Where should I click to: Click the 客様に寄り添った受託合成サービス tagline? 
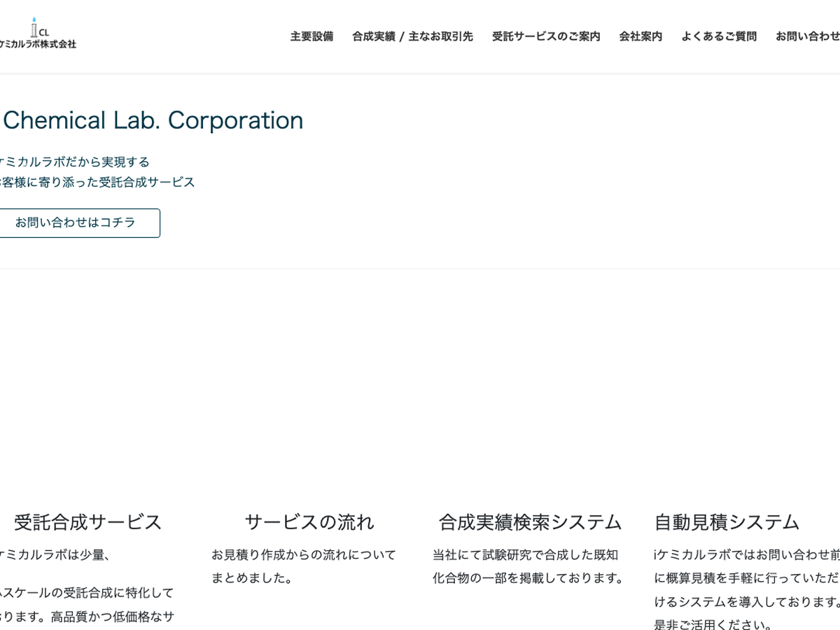click(x=97, y=183)
